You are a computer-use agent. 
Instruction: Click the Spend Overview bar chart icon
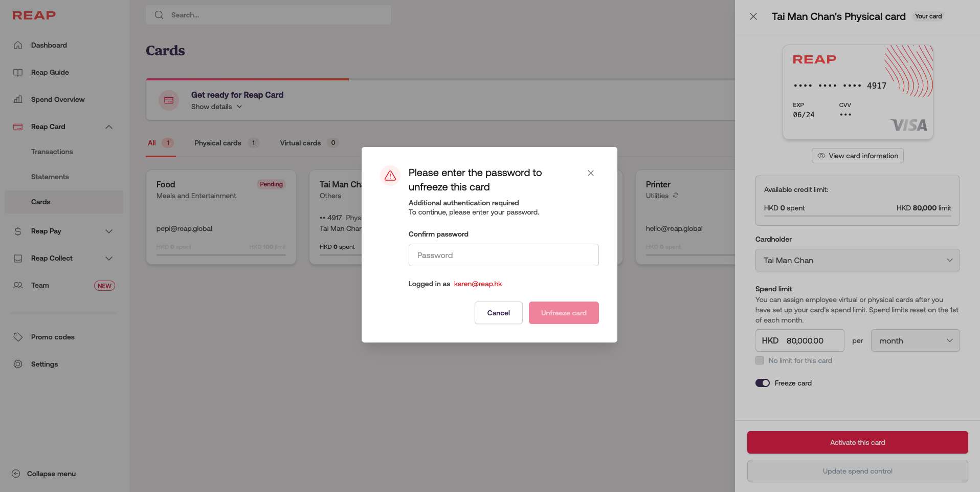click(18, 99)
